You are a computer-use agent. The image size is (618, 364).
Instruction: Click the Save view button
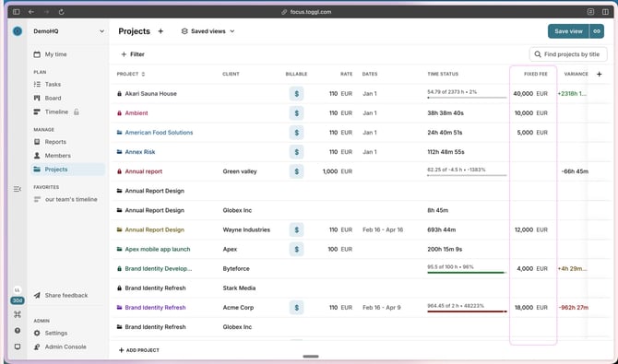click(568, 31)
